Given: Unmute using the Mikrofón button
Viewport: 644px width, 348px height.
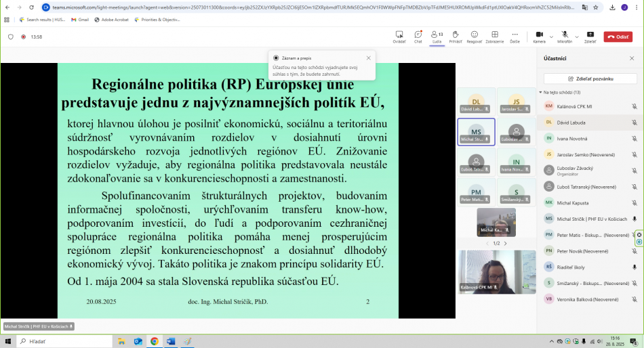Looking at the screenshot, I should (x=564, y=35).
